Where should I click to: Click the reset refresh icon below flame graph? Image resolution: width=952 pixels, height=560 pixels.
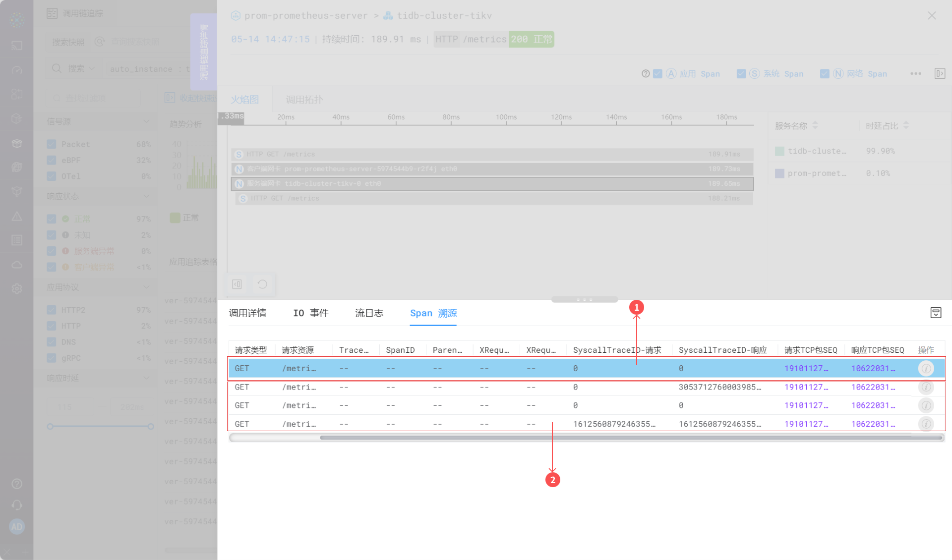click(262, 284)
